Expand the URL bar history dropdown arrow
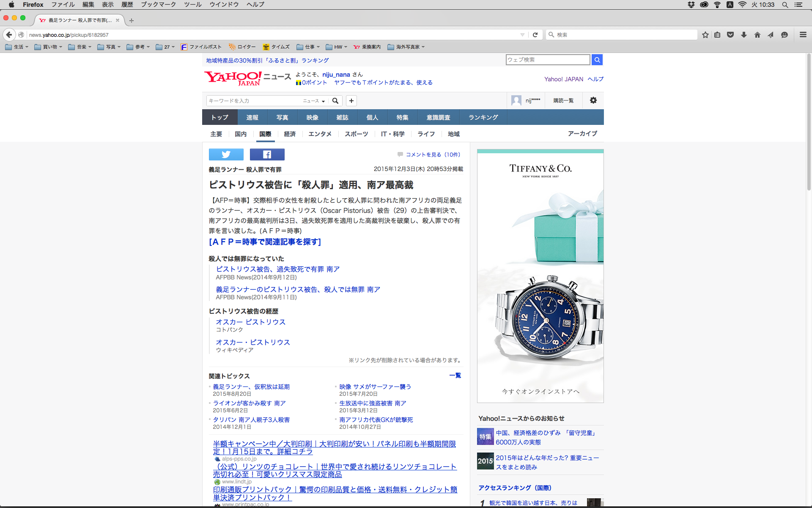812x508 pixels. point(522,35)
